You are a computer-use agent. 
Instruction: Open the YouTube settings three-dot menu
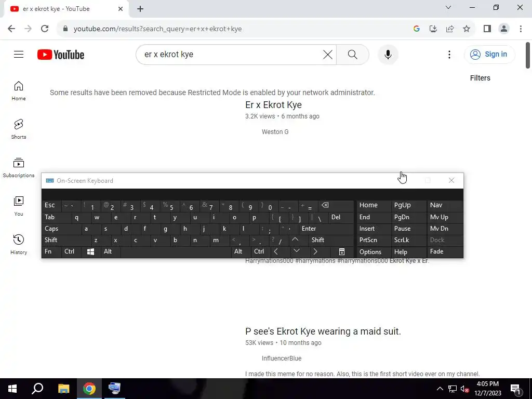click(x=449, y=55)
